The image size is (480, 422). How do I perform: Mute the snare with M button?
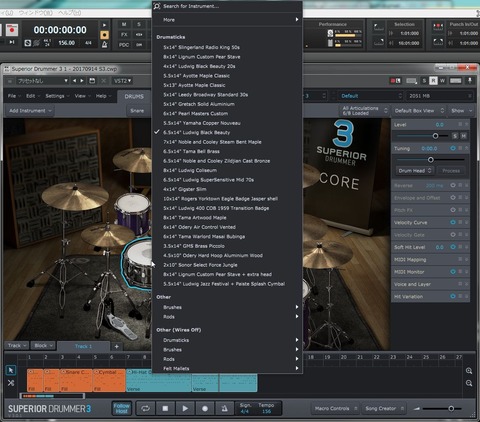(x=464, y=136)
